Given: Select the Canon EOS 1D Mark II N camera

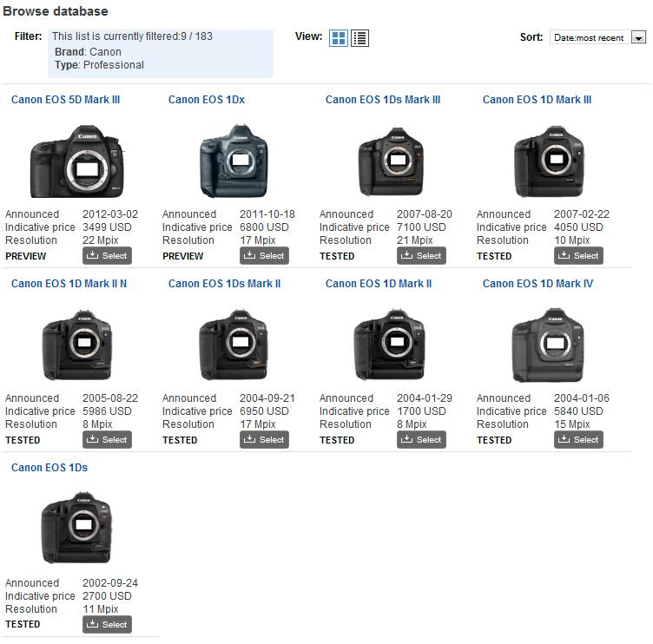Looking at the screenshot, I should tap(107, 439).
